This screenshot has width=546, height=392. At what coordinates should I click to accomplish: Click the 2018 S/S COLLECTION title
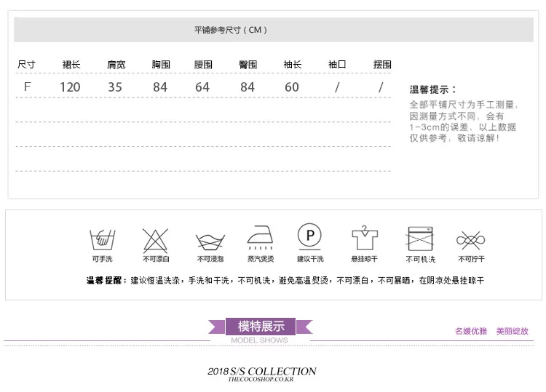tap(262, 371)
